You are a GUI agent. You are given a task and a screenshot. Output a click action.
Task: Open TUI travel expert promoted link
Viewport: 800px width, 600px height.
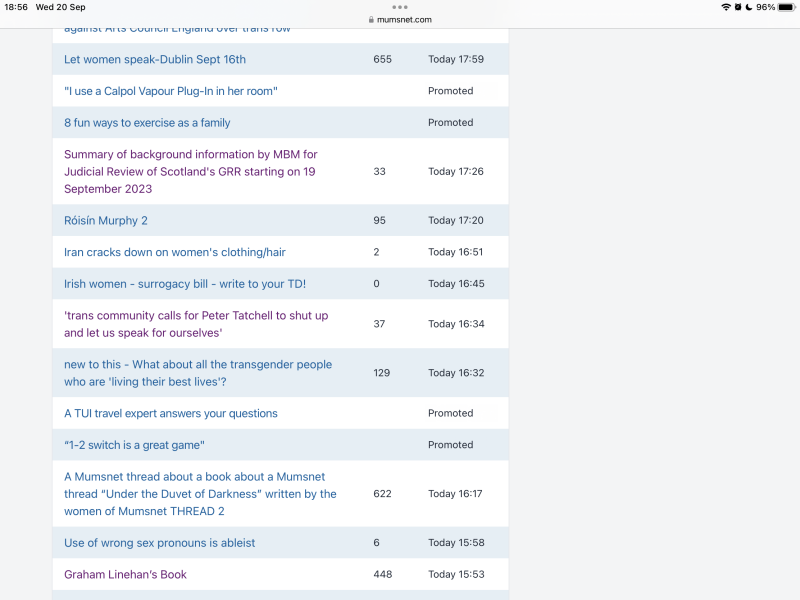pos(171,413)
